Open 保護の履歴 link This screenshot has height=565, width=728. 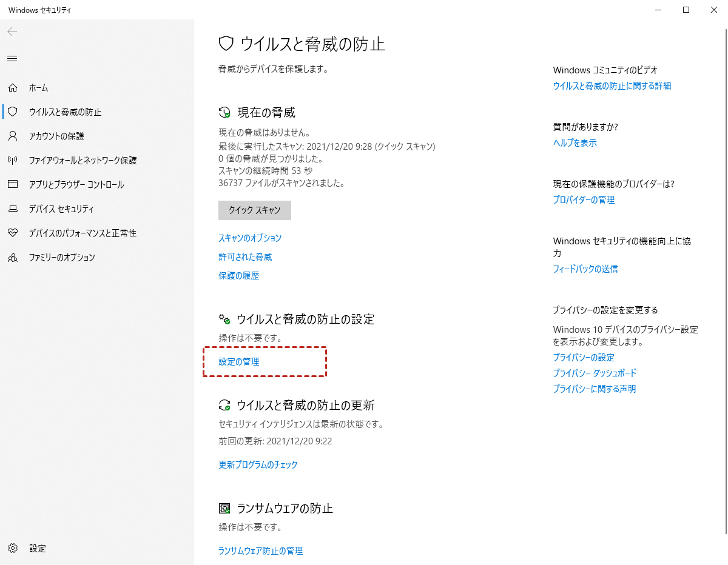(x=238, y=276)
